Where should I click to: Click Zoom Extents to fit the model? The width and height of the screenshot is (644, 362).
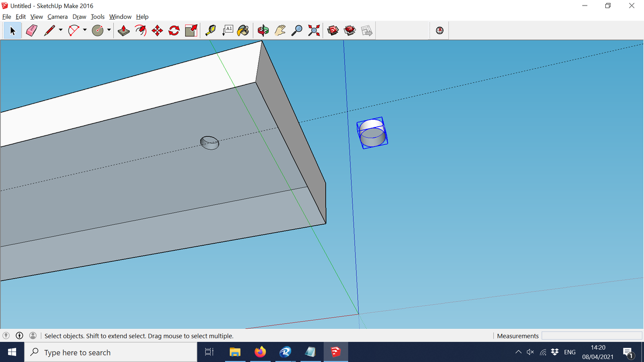pyautogui.click(x=314, y=30)
